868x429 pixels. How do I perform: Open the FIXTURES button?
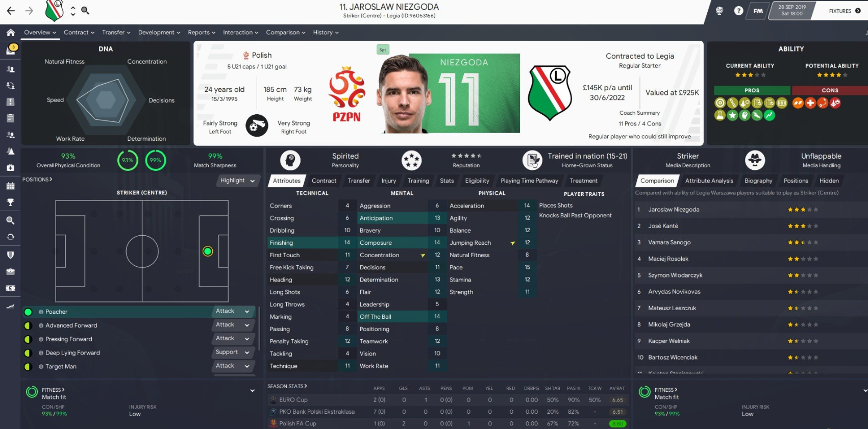[x=844, y=11]
